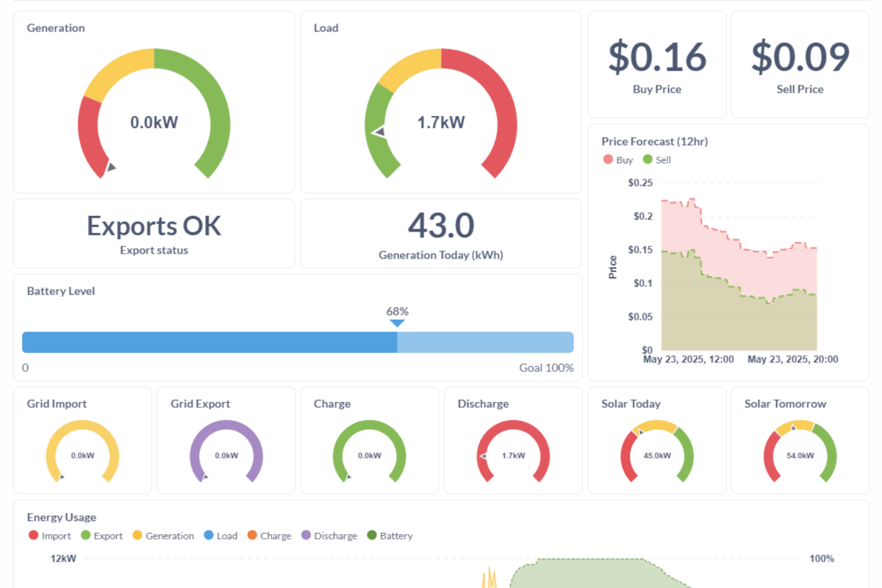Select the Discharge gauge showing 1.7kW
Image resolution: width=882 pixels, height=588 pixels.
click(x=512, y=452)
